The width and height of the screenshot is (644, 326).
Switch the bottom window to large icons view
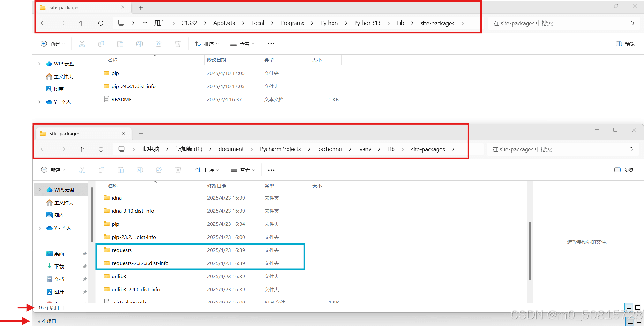click(638, 307)
